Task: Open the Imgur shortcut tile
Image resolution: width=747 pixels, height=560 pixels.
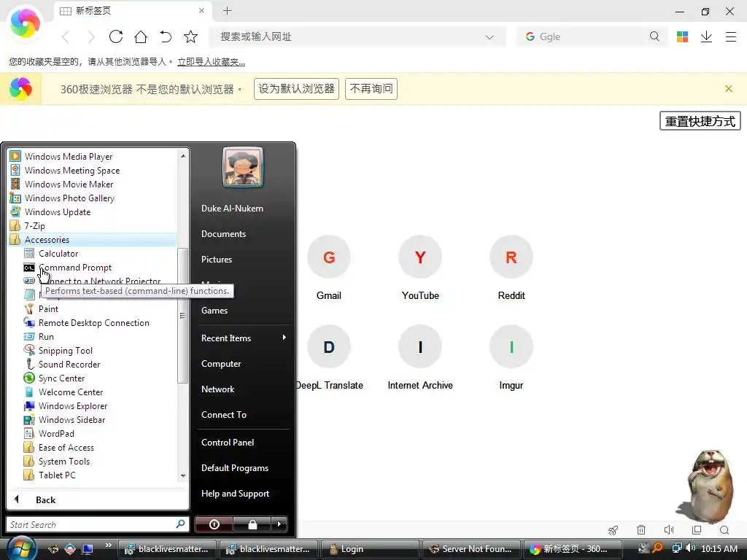Action: (511, 357)
